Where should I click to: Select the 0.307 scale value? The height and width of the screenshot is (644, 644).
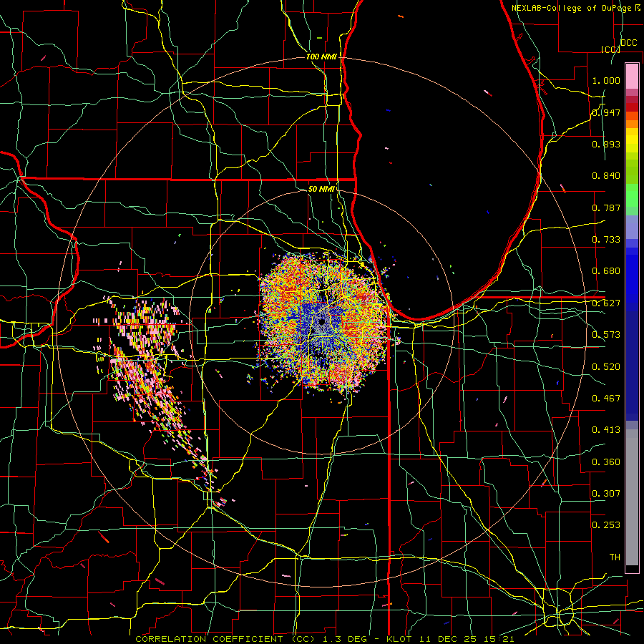(606, 494)
